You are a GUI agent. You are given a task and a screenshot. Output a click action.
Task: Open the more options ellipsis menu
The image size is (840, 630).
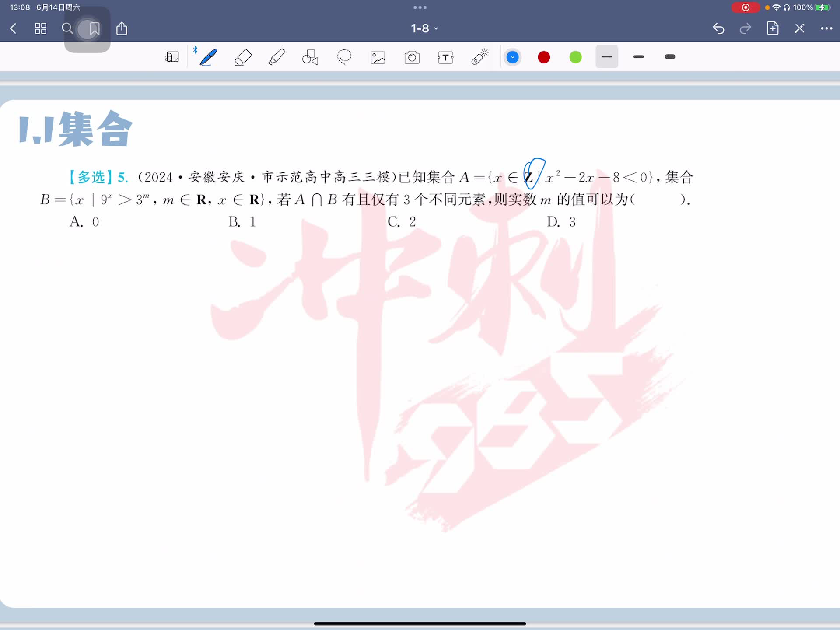click(826, 28)
